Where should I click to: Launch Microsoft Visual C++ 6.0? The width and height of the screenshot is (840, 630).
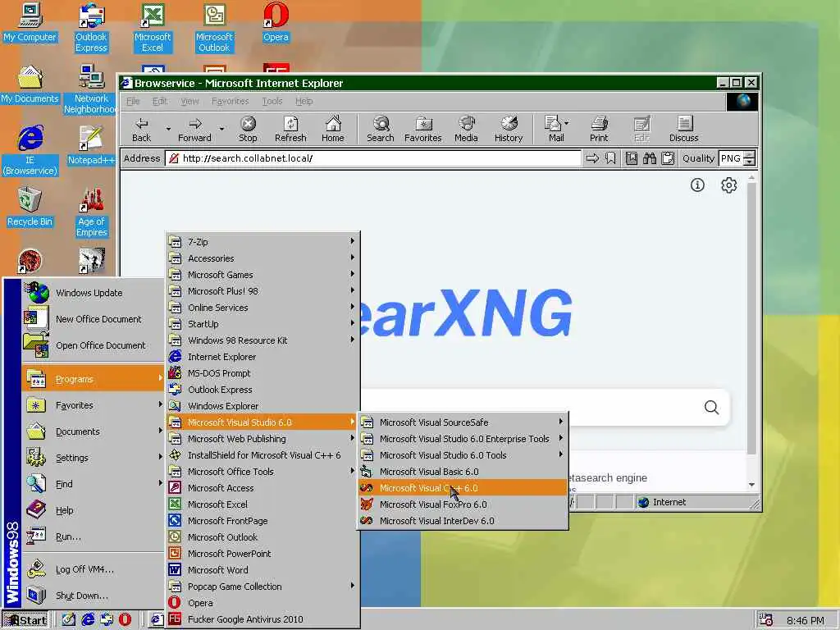click(463, 488)
